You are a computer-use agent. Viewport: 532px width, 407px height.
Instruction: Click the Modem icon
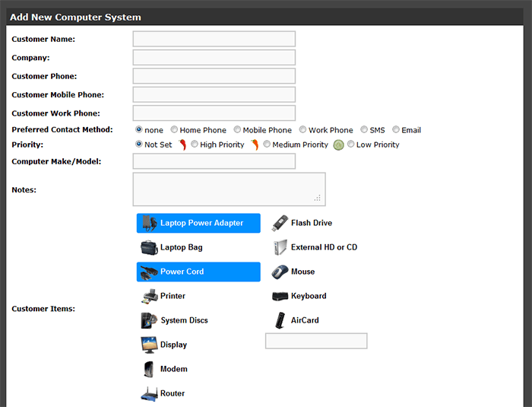pyautogui.click(x=149, y=369)
